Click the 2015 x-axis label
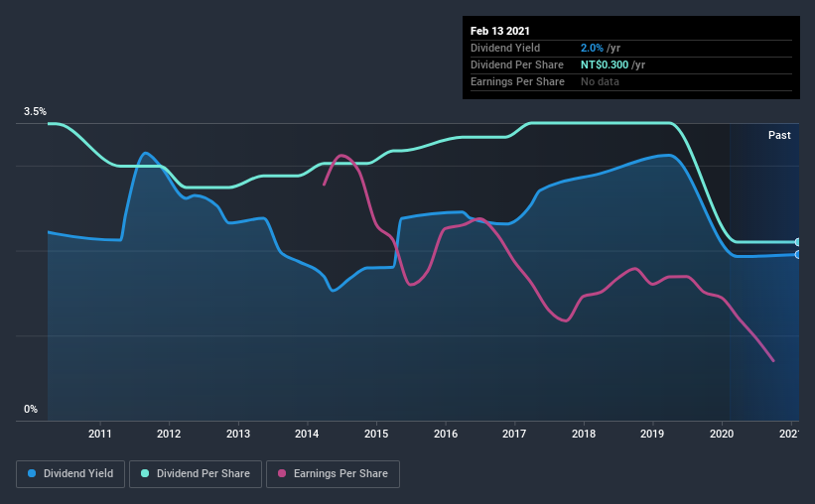Viewport: 815px width, 504px height. coord(376,434)
